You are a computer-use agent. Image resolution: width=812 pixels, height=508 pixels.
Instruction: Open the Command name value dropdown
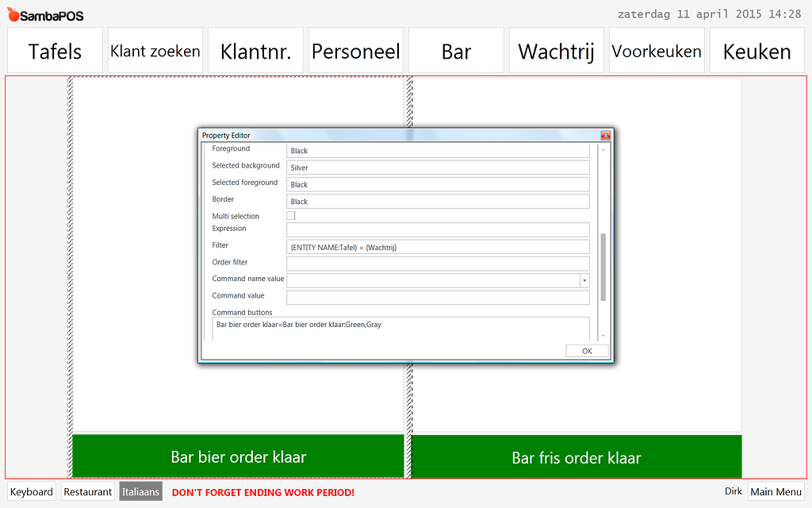click(584, 280)
